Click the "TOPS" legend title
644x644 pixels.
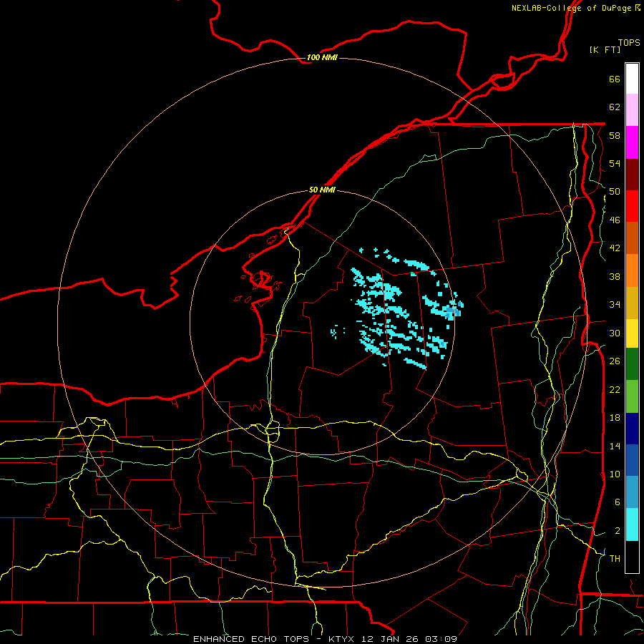[629, 43]
